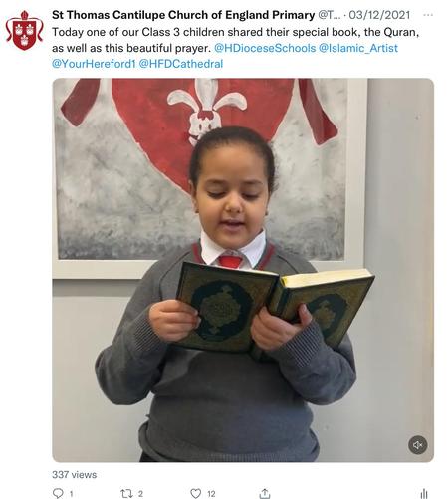Open the @Islamic_Artist mention
This screenshot has width=448, height=499.
click(358, 48)
